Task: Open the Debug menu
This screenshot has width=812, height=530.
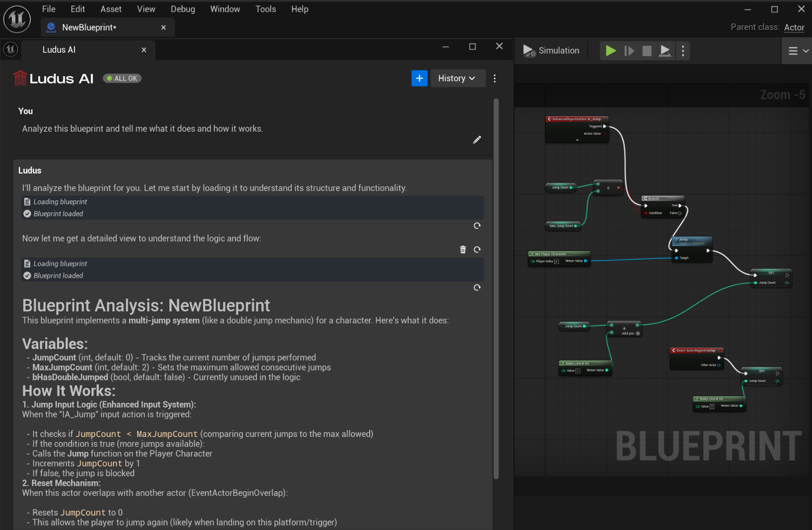Action: [182, 9]
